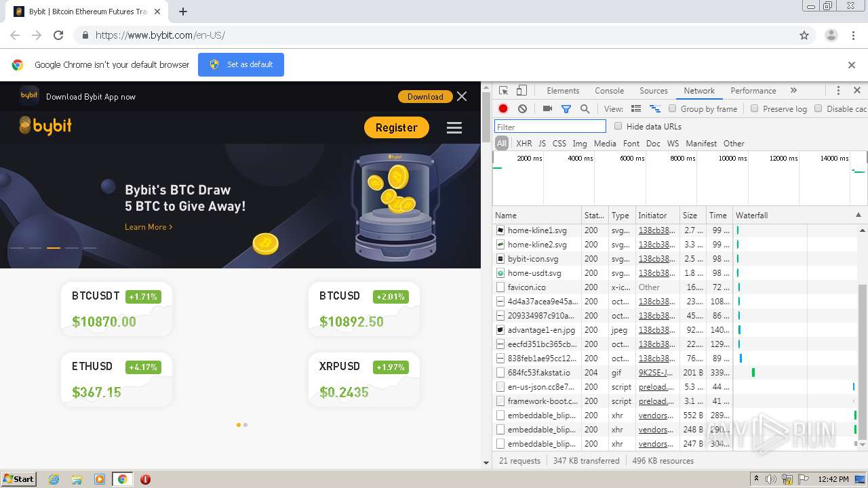Dismiss the default browser infobar
This screenshot has width=868, height=488.
click(852, 65)
